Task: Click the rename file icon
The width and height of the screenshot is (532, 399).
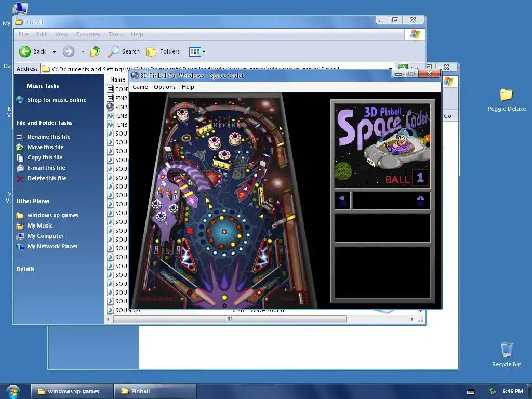Action: tap(20, 137)
